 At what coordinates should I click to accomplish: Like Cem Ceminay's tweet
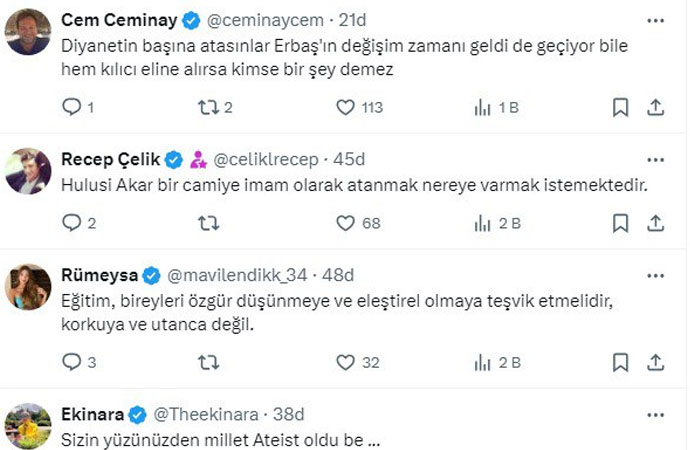[346, 107]
